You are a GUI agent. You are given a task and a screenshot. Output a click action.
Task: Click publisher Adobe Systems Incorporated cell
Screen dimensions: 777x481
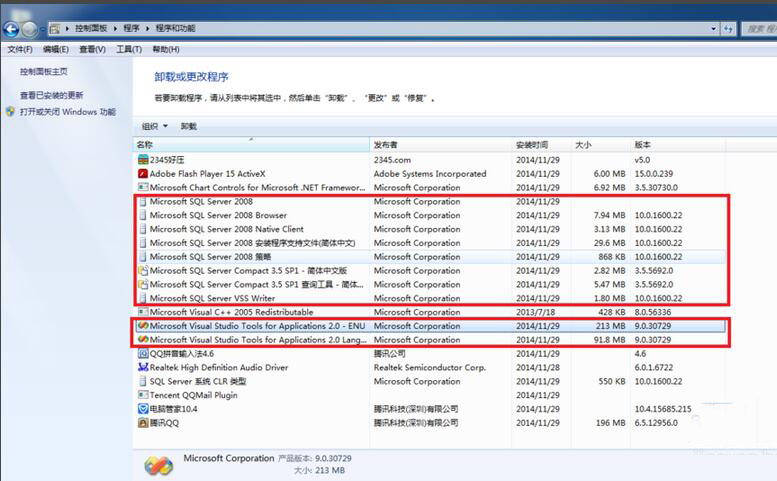pos(430,173)
